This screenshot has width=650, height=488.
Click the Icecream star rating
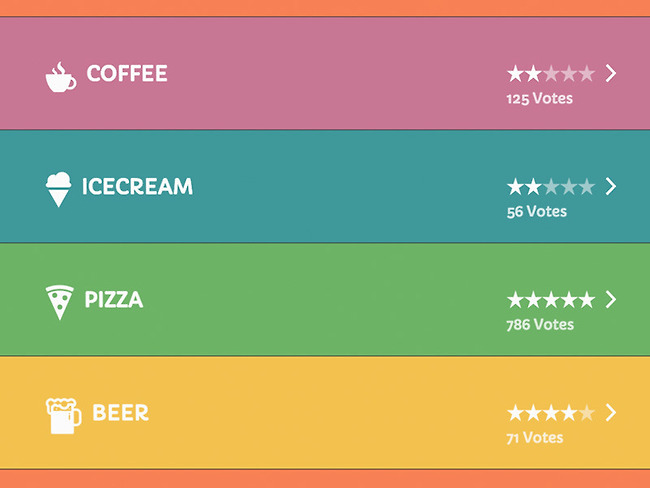pos(550,186)
